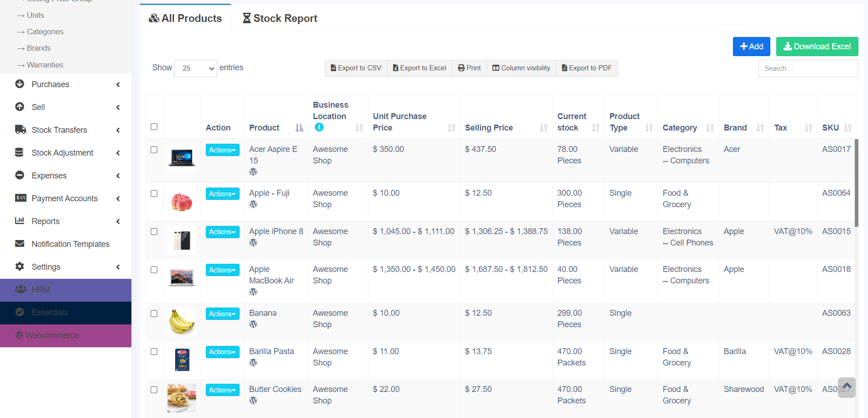Check the Butter Cookies row checkbox

pos(154,390)
